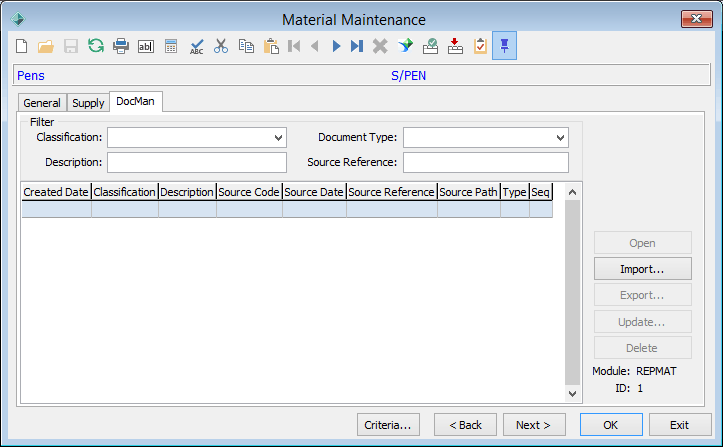Click the Save floppy disk icon
This screenshot has width=723, height=447.
coord(71,46)
